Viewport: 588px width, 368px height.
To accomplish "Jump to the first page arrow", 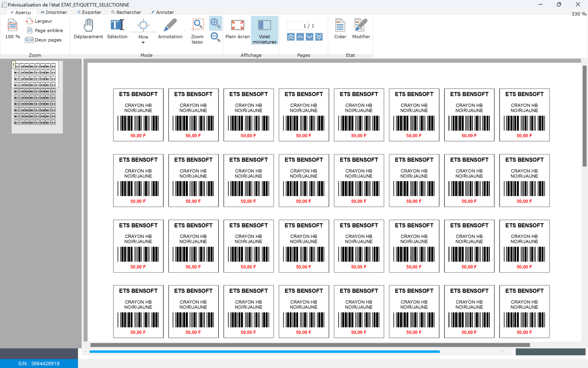I will (291, 37).
